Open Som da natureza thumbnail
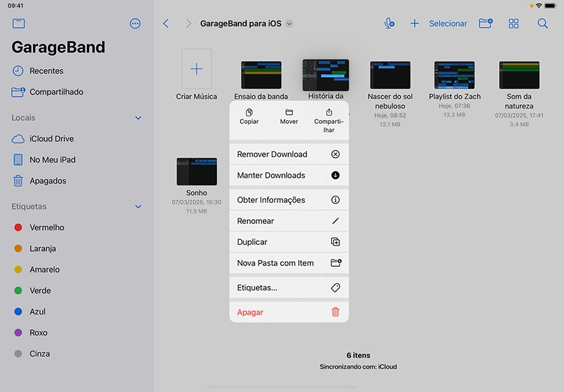This screenshot has width=564, height=392. [x=519, y=75]
